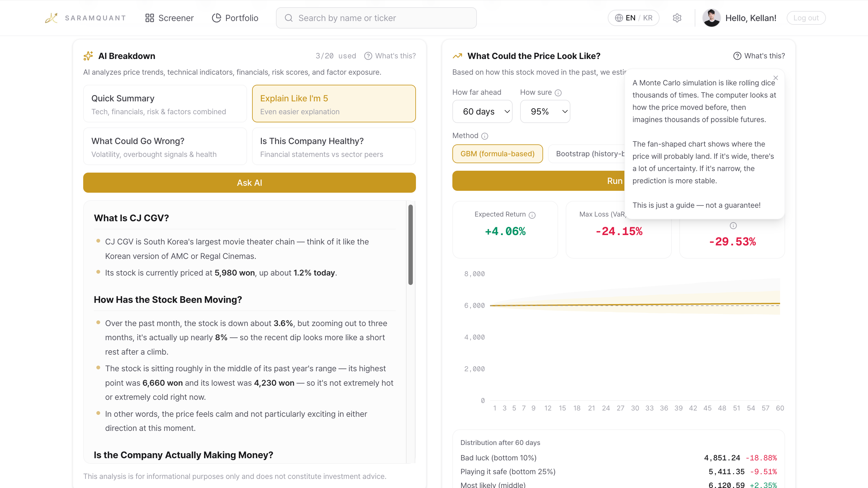This screenshot has height=488, width=868.
Task: Choose the What Could Go Wrong? option
Action: coord(165,147)
